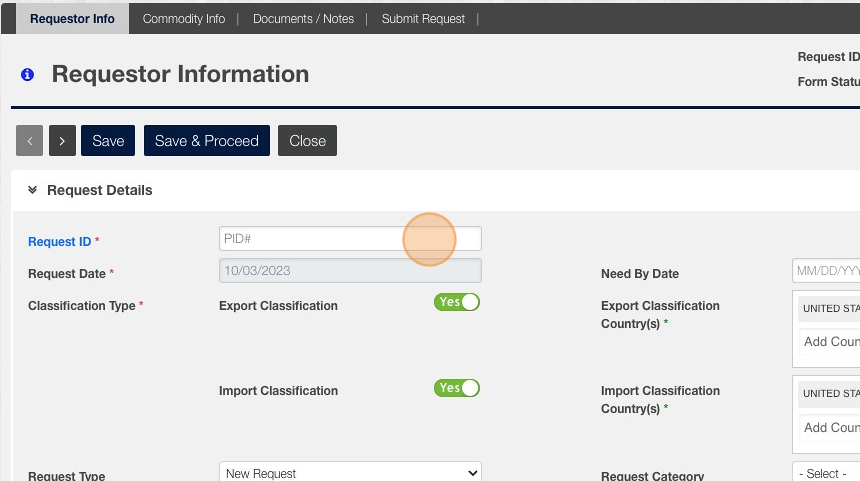Switch to the Commodity Info tab
860x481 pixels.
[184, 19]
